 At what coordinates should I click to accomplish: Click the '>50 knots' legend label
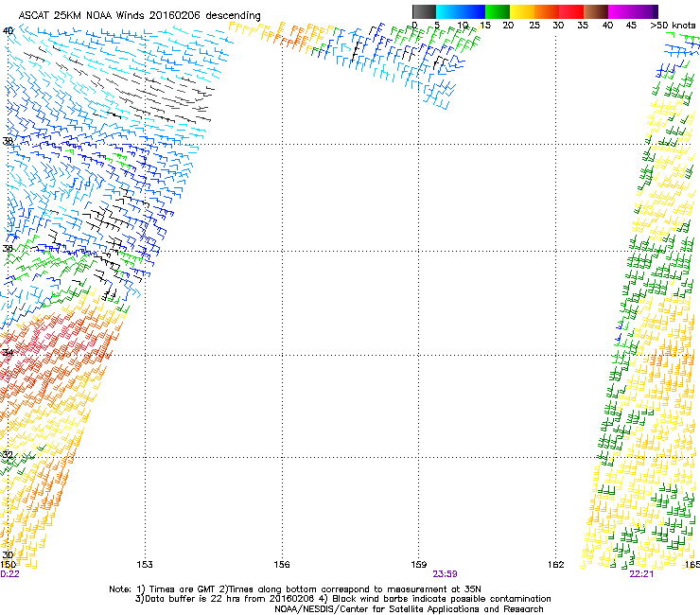(673, 26)
